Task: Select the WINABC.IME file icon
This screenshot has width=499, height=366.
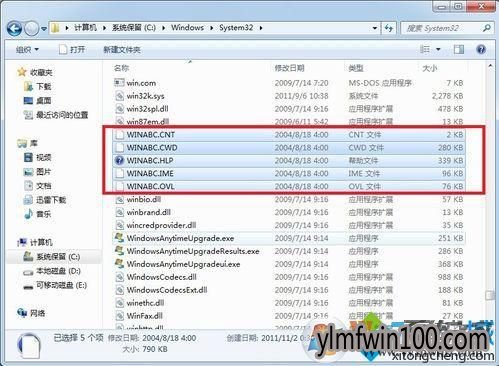Action: (x=119, y=173)
